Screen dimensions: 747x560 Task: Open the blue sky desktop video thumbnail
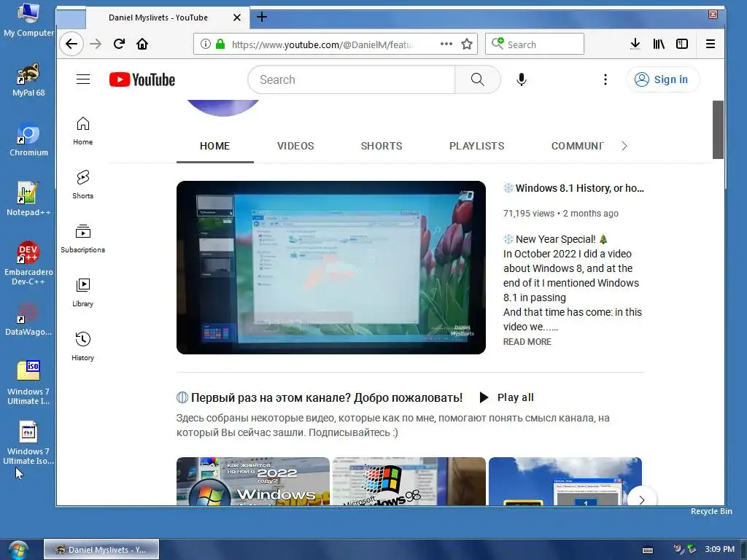[565, 481]
